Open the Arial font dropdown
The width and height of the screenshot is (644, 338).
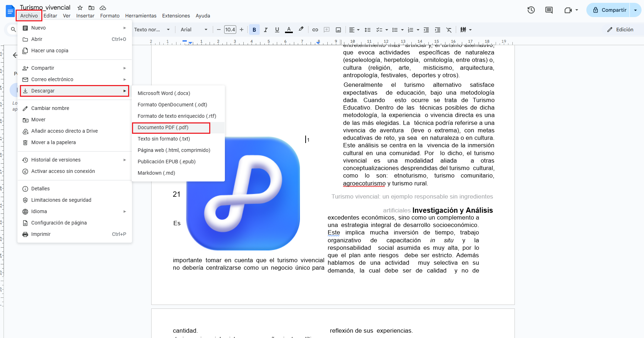pos(194,30)
